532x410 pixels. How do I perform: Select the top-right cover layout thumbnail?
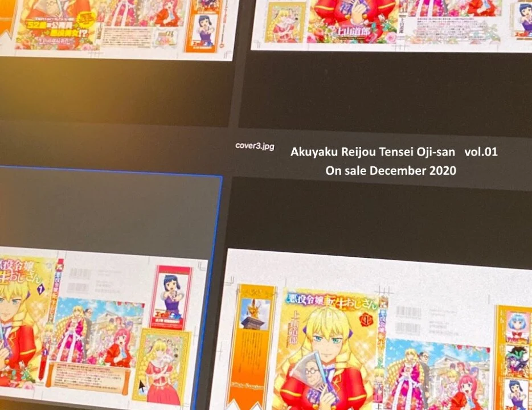pyautogui.click(x=393, y=24)
